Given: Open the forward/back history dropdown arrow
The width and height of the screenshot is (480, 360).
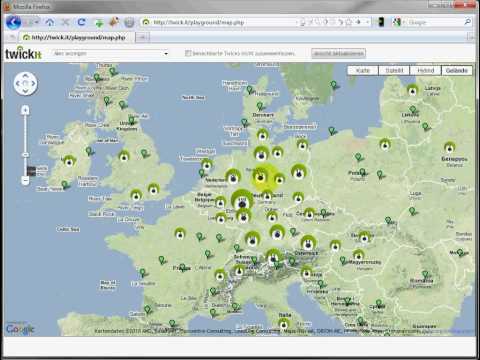Looking at the screenshot, I should point(37,22).
